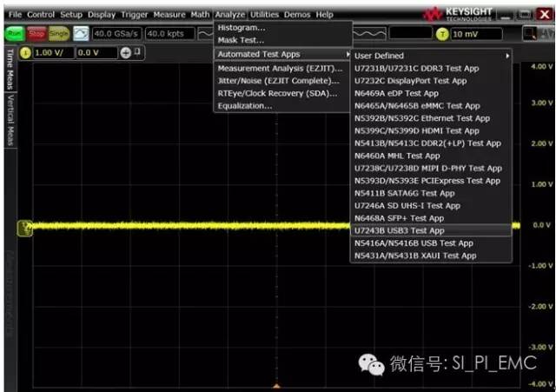Click the orange trigger position marker

[x=276, y=385]
